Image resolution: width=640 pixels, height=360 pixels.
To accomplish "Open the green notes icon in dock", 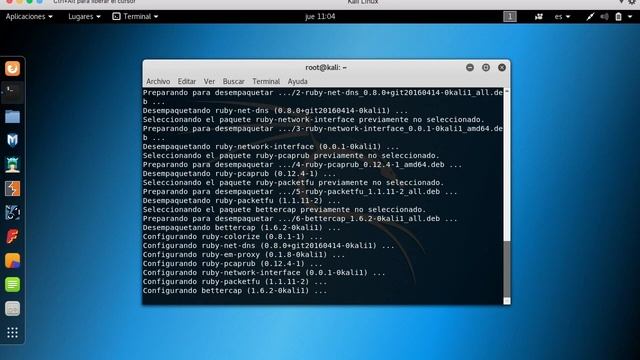I will point(12,284).
